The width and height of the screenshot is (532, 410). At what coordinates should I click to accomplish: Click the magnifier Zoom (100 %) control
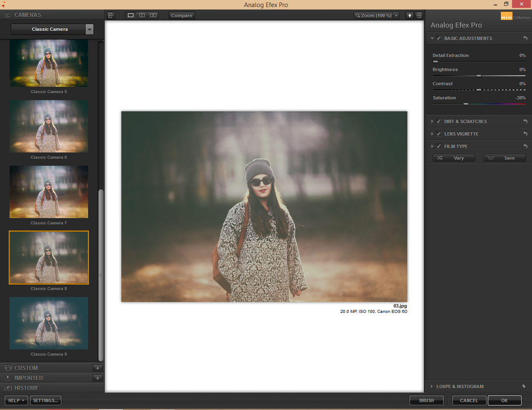tap(373, 15)
